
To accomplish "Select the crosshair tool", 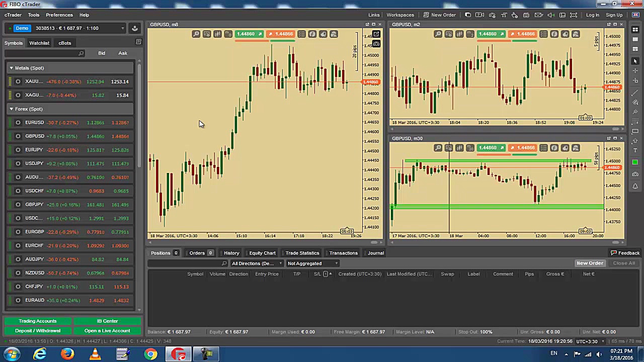I will coord(635,71).
